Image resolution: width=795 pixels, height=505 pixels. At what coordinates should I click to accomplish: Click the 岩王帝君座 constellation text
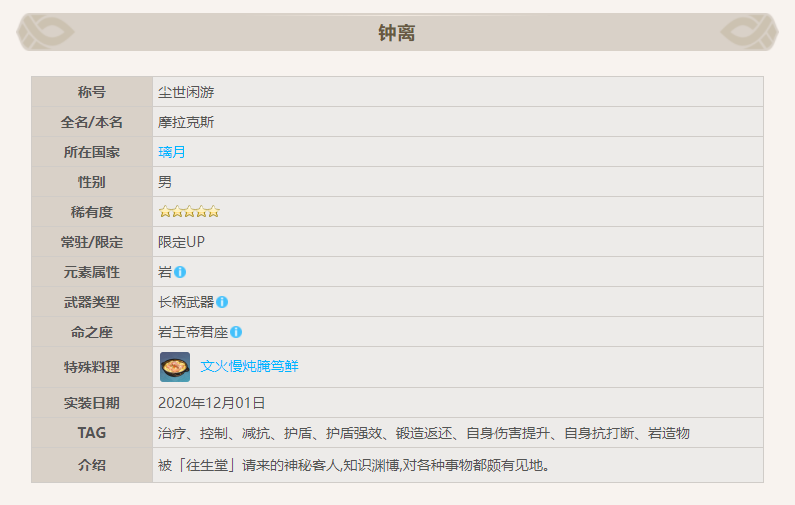[x=193, y=332]
